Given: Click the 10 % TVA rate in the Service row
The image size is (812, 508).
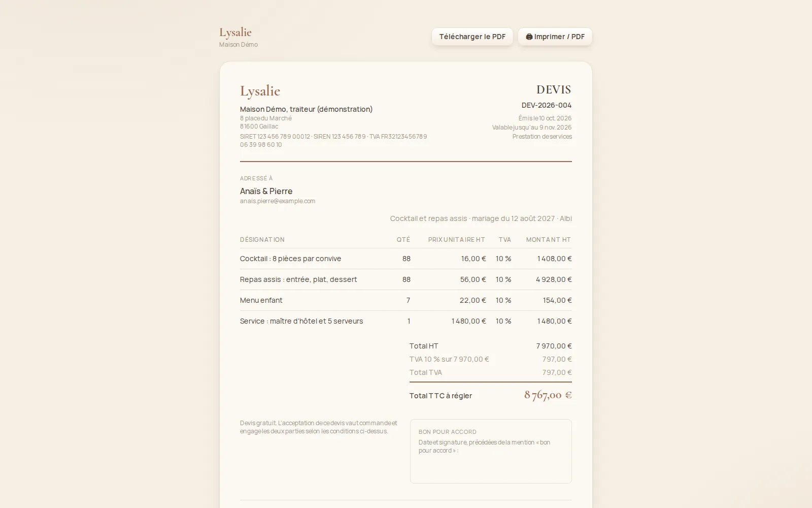Looking at the screenshot, I should coord(503,321).
